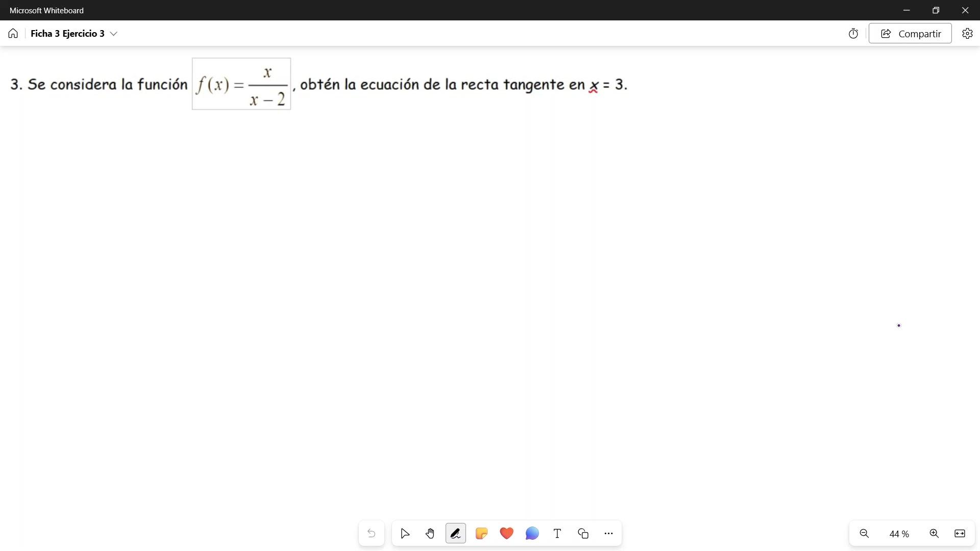The width and height of the screenshot is (980, 551).
Task: Toggle the pen inking tool
Action: pos(456,534)
